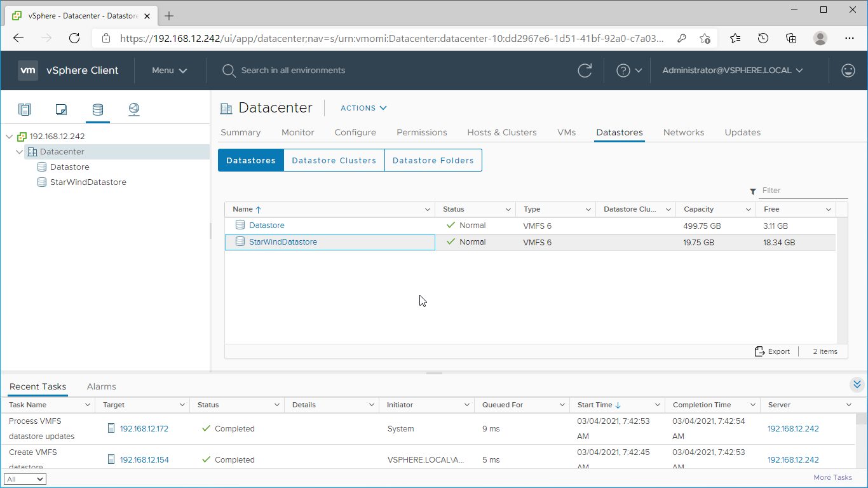
Task: Open Capacity column dropdown arrow
Action: coord(749,210)
